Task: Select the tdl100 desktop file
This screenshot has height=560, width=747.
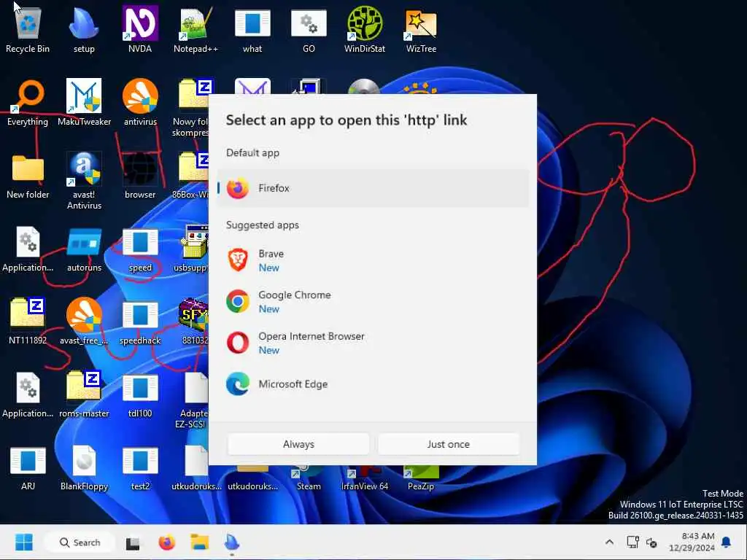Action: [x=140, y=394]
